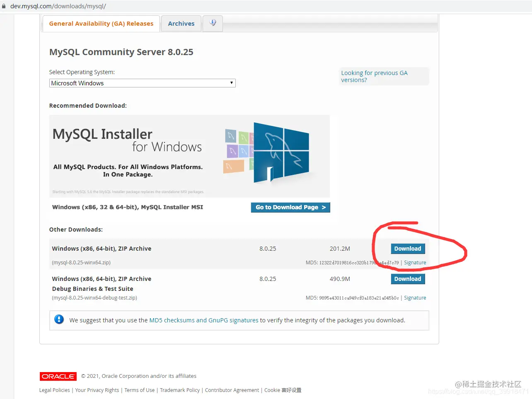Click the 201.2M file size text

[340, 249]
